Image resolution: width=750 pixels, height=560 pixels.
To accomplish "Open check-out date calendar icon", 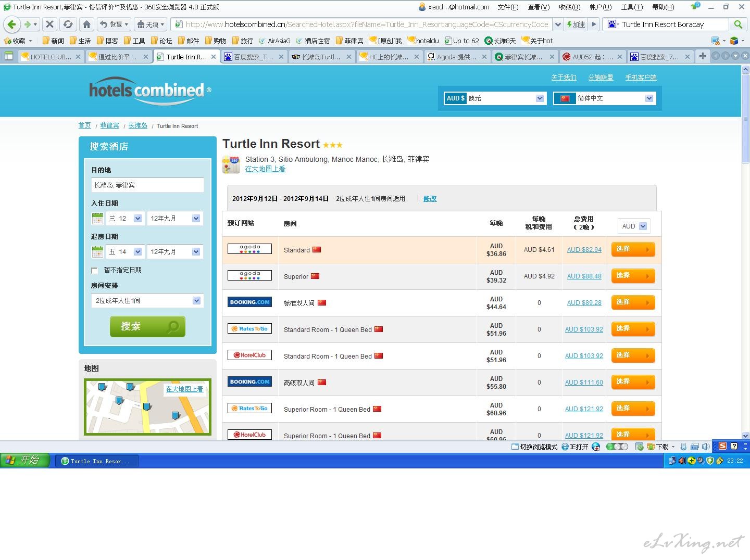I will point(97,252).
